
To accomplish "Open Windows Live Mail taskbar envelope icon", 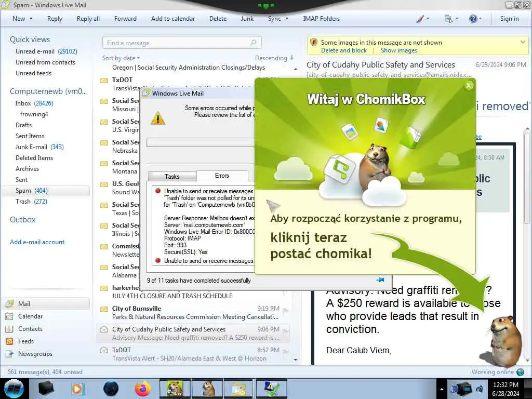I will 239,389.
